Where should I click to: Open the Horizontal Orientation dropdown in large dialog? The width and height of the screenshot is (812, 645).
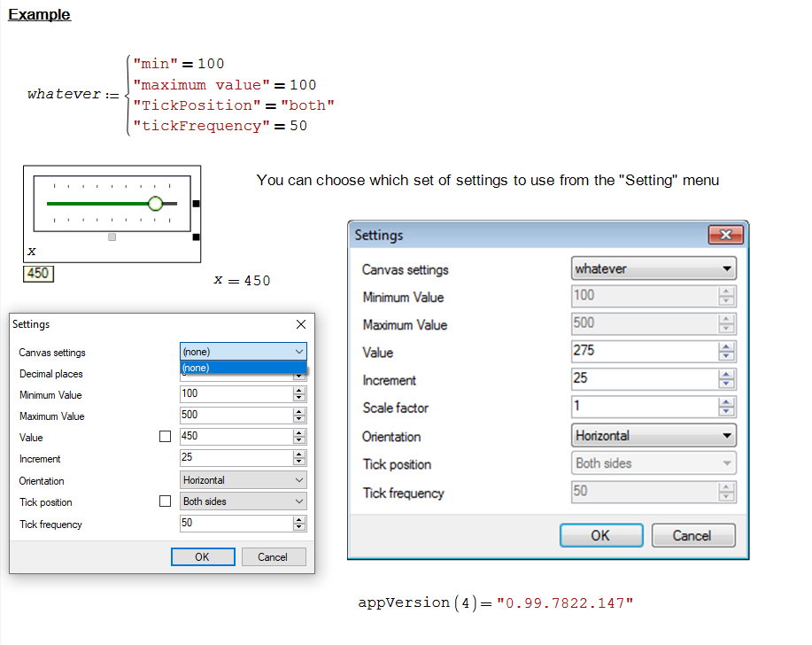point(653,436)
